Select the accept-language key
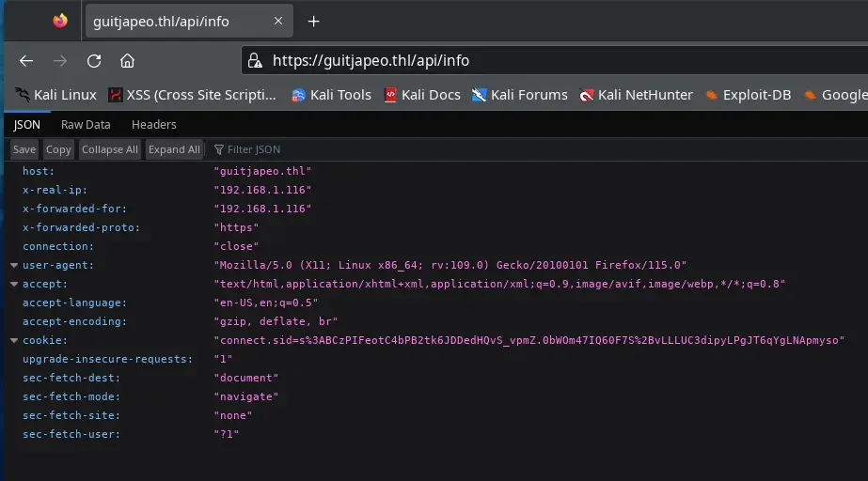The width and height of the screenshot is (868, 481). tap(74, 303)
